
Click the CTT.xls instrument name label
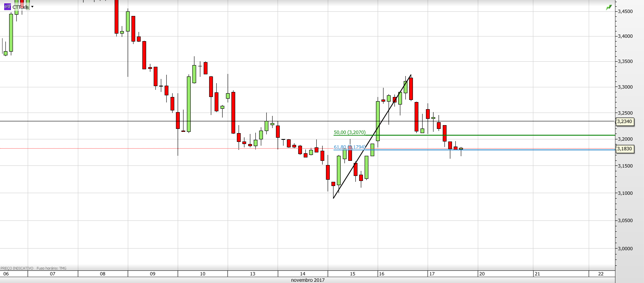[x=21, y=7]
